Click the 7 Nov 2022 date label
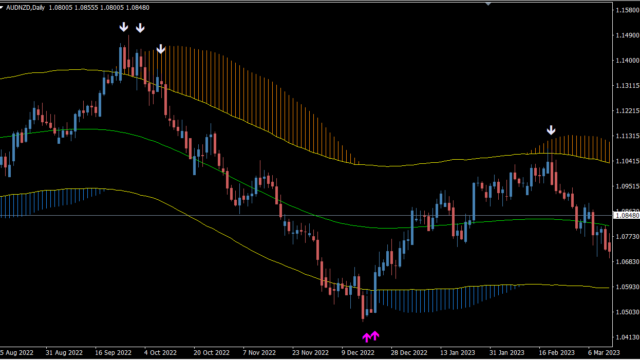 pyautogui.click(x=259, y=353)
